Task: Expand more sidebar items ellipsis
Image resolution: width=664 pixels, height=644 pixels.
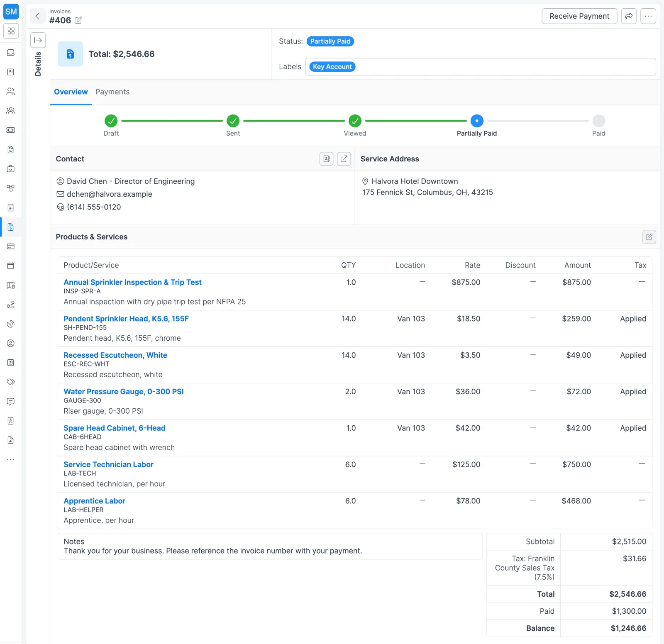Action: point(11,459)
